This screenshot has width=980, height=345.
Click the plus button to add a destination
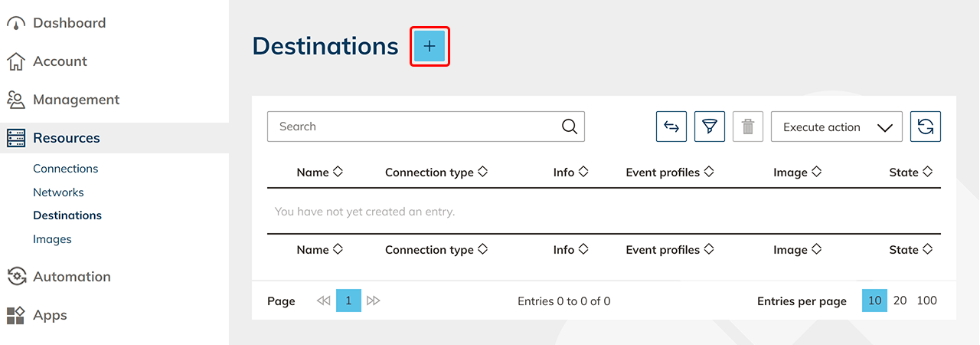430,46
